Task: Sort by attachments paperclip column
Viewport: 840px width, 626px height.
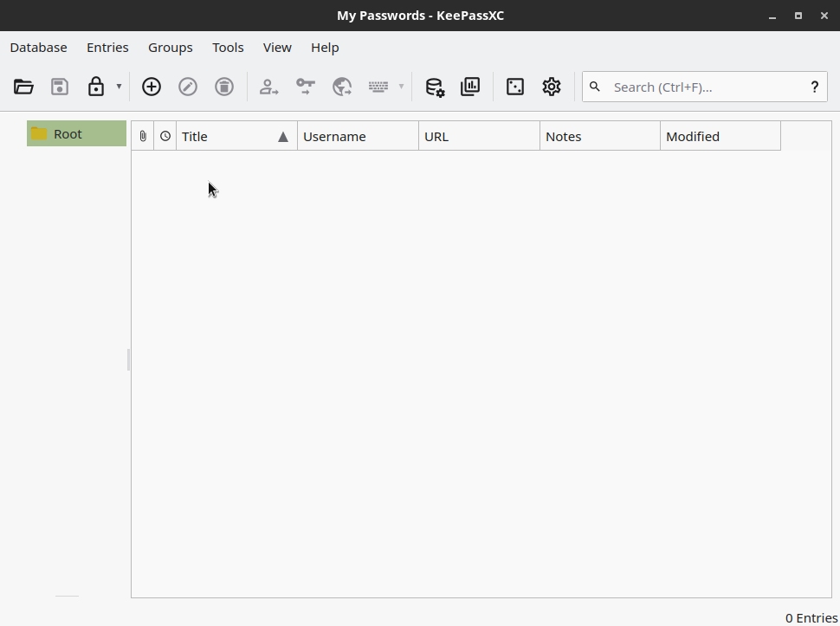Action: pyautogui.click(x=143, y=136)
